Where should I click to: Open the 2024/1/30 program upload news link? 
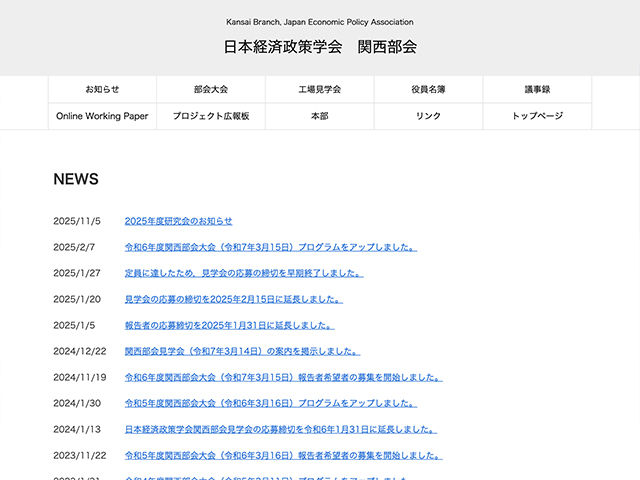270,403
